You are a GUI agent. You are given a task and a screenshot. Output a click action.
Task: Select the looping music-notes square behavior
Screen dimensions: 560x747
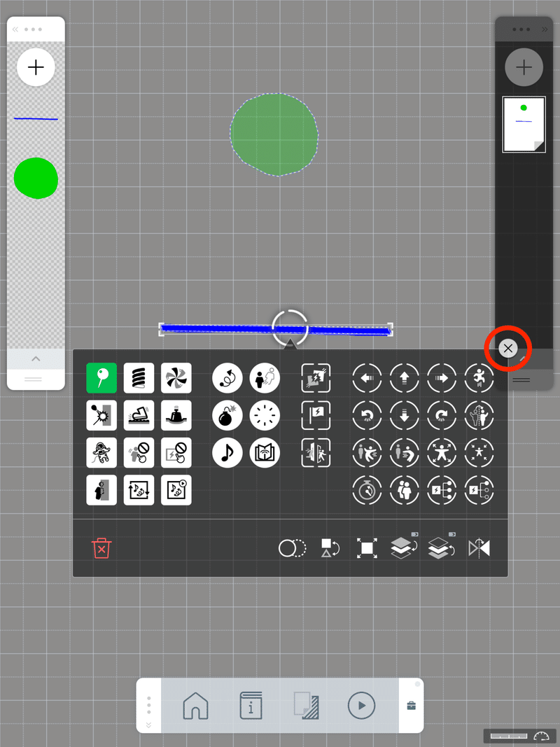(x=139, y=490)
